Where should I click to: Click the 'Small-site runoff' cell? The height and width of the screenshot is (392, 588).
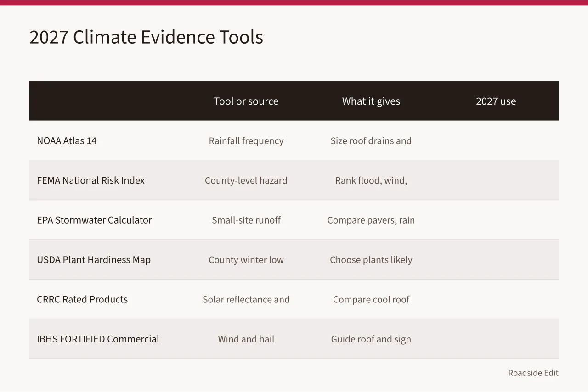coord(246,220)
